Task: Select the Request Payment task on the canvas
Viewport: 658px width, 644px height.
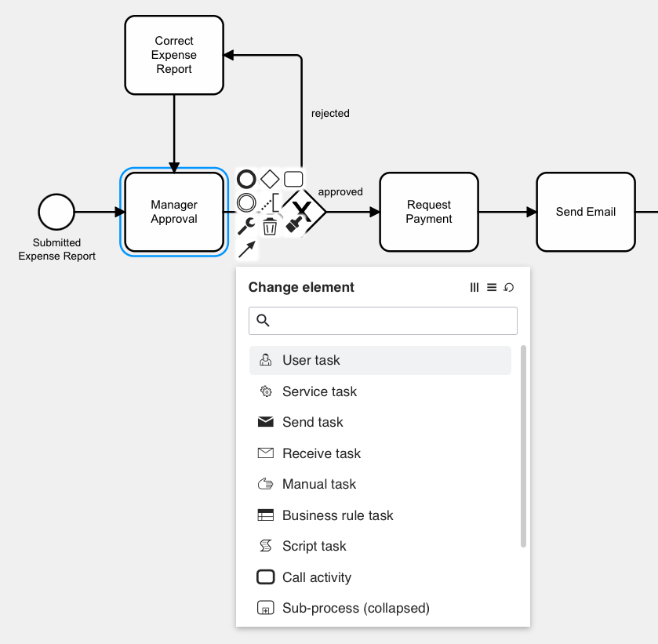Action: [428, 212]
